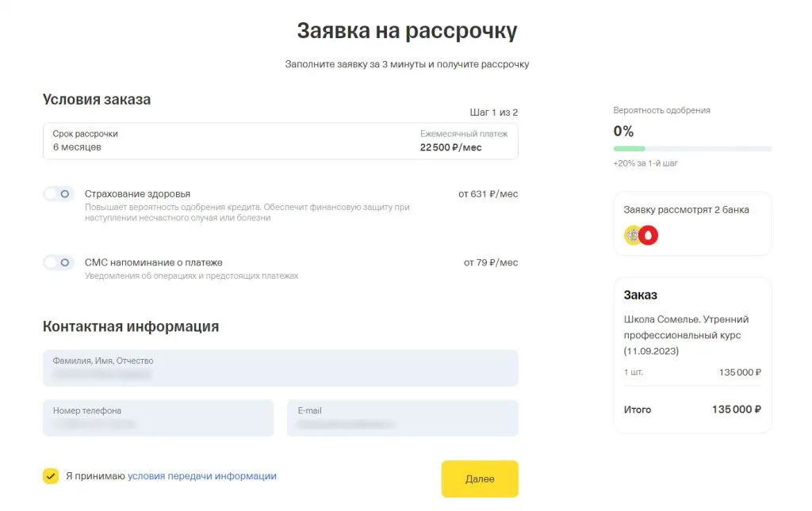The height and width of the screenshot is (511, 812).
Task: Click the Шаг 1 из 2 step indicator
Action: click(x=495, y=112)
